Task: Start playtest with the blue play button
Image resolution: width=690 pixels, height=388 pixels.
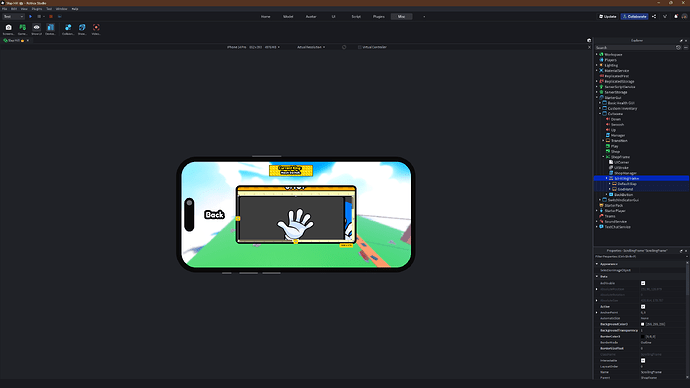Action: tap(30, 17)
